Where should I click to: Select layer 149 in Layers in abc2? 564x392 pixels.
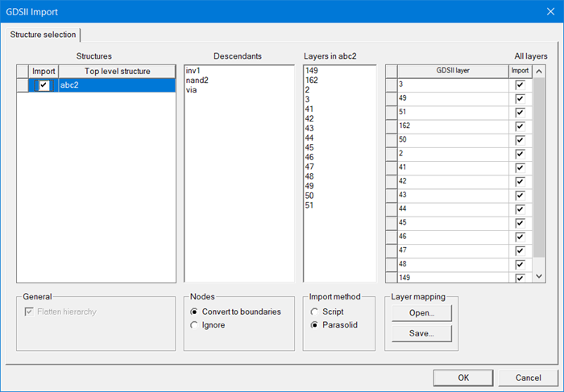[312, 70]
